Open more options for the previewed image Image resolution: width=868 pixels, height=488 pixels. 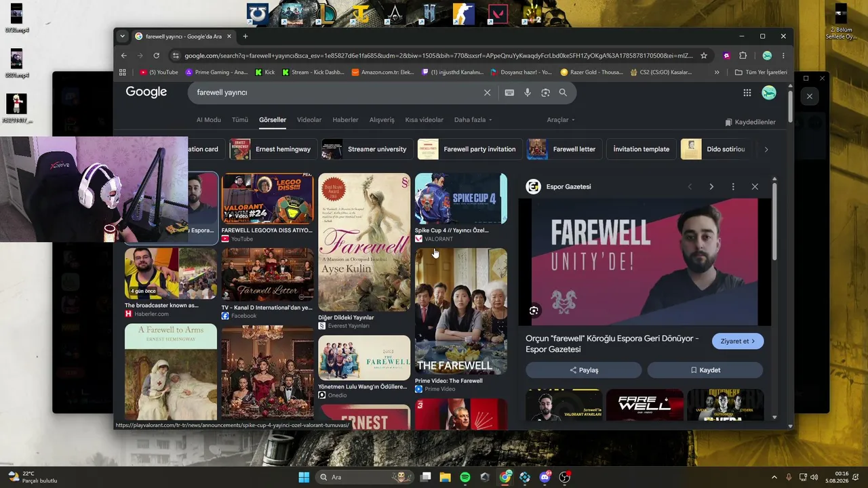point(733,186)
